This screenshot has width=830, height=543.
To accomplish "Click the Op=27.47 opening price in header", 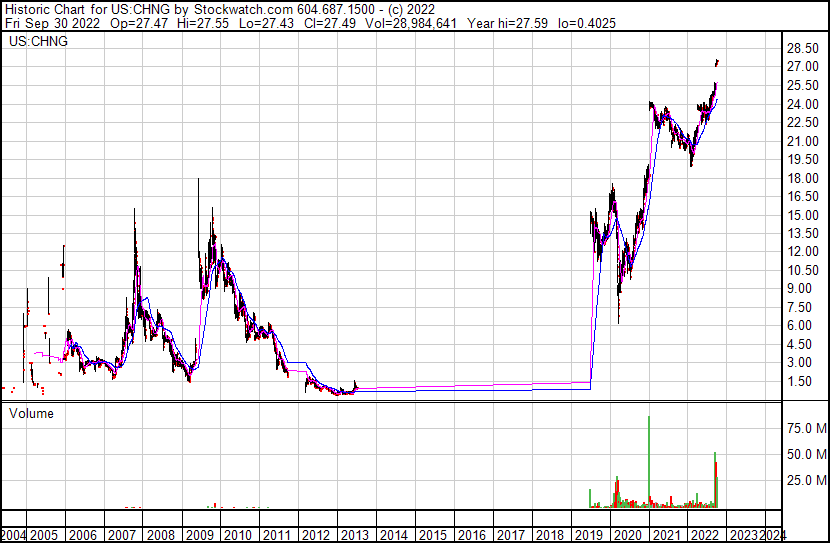I will (139, 23).
